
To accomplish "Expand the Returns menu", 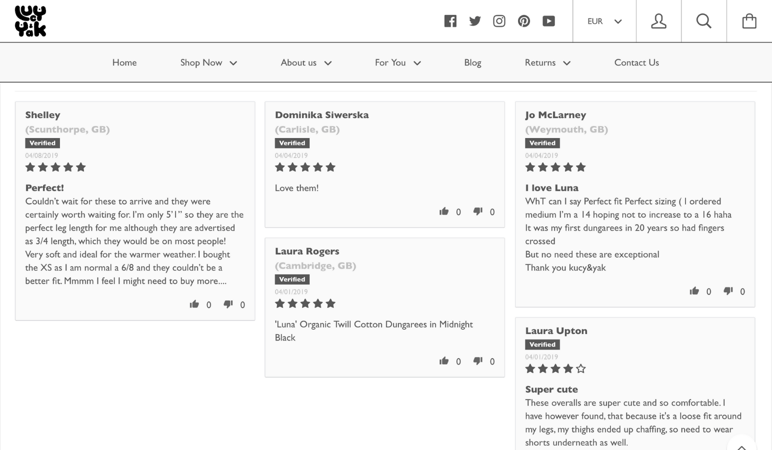I will [547, 63].
